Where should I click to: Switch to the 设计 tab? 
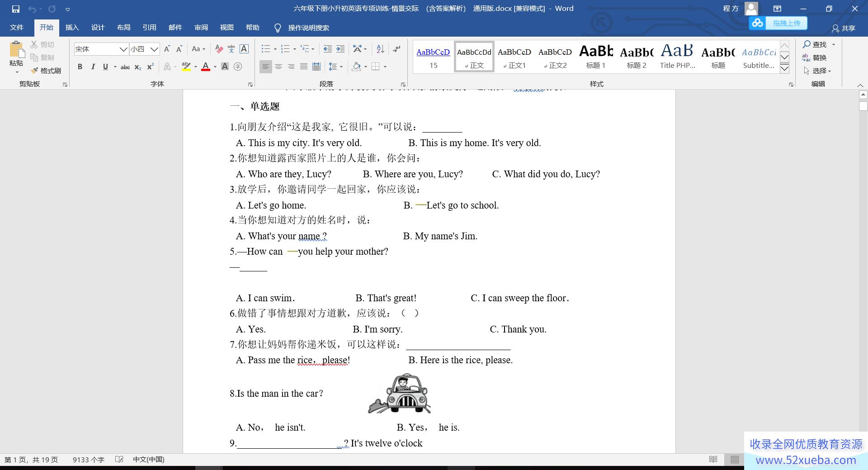coord(98,28)
